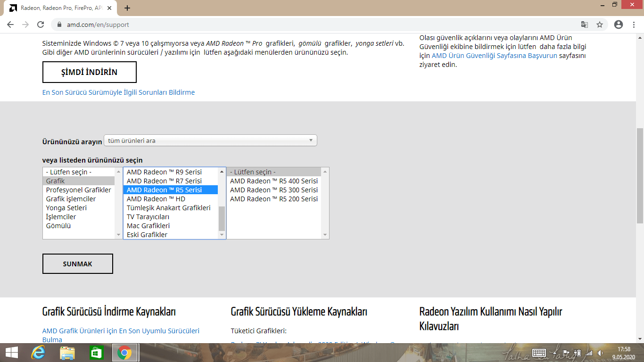
Task: Choose Tümleşik Anakart Grafikleri
Action: point(171,208)
